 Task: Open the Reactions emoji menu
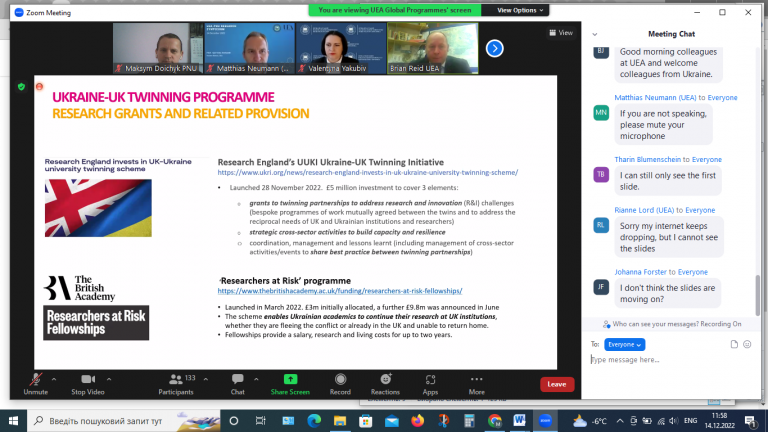click(x=385, y=384)
